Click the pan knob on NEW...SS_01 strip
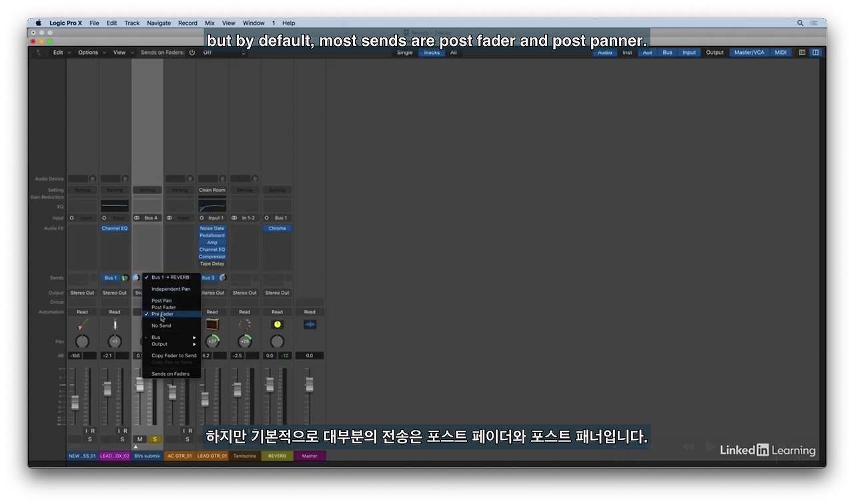 [82, 341]
